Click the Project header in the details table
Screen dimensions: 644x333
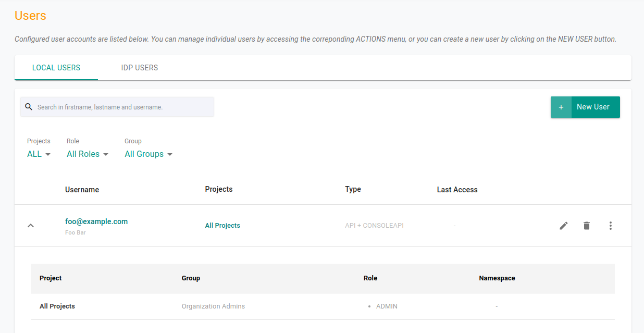[51, 278]
